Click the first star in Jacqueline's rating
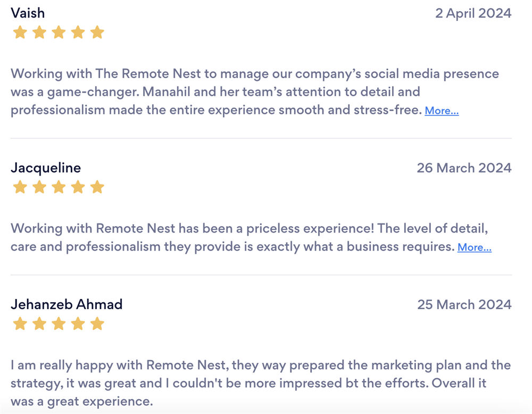The height and width of the screenshot is (414, 532). pos(20,187)
